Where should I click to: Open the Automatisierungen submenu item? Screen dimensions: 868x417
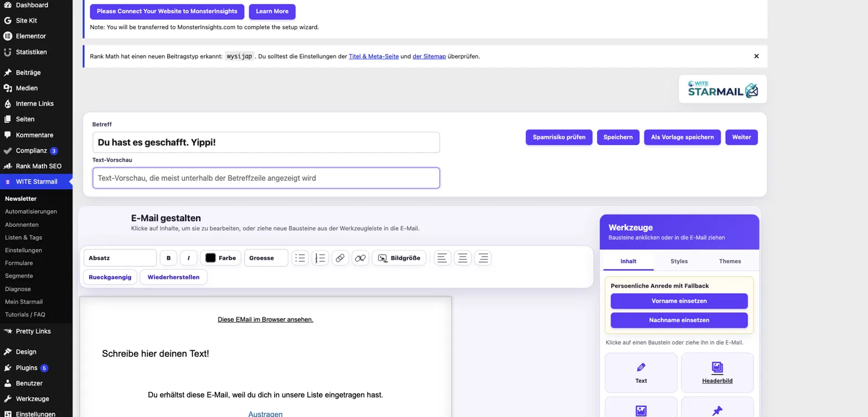[31, 211]
